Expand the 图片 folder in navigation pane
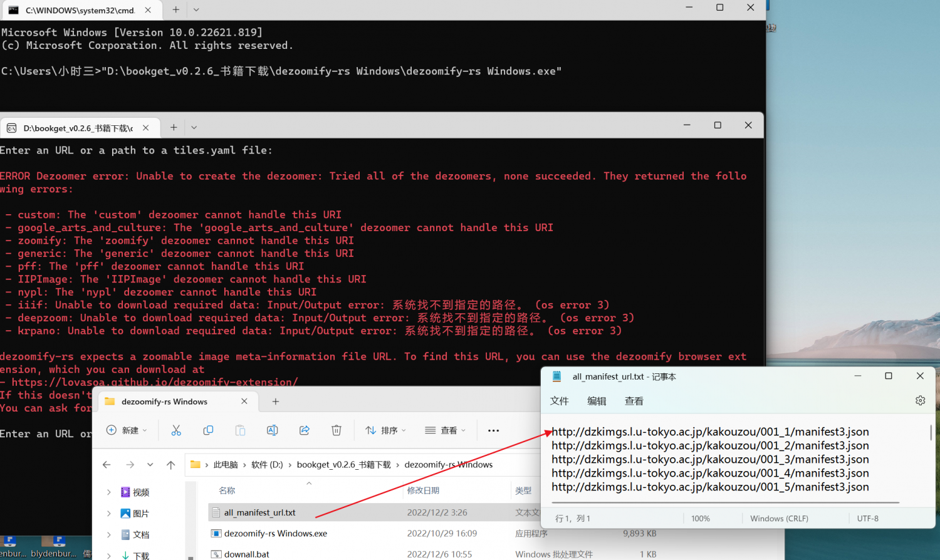 tap(109, 514)
